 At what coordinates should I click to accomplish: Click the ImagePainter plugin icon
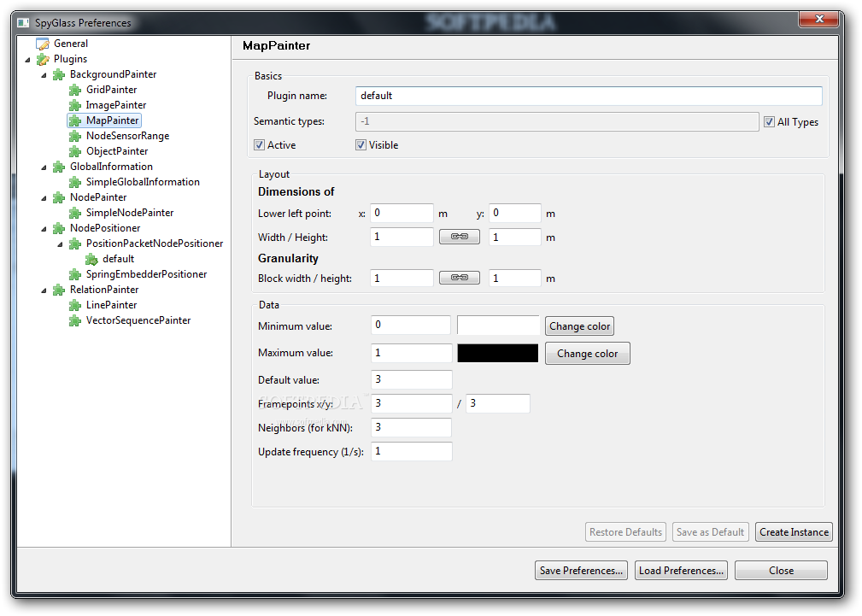(75, 105)
